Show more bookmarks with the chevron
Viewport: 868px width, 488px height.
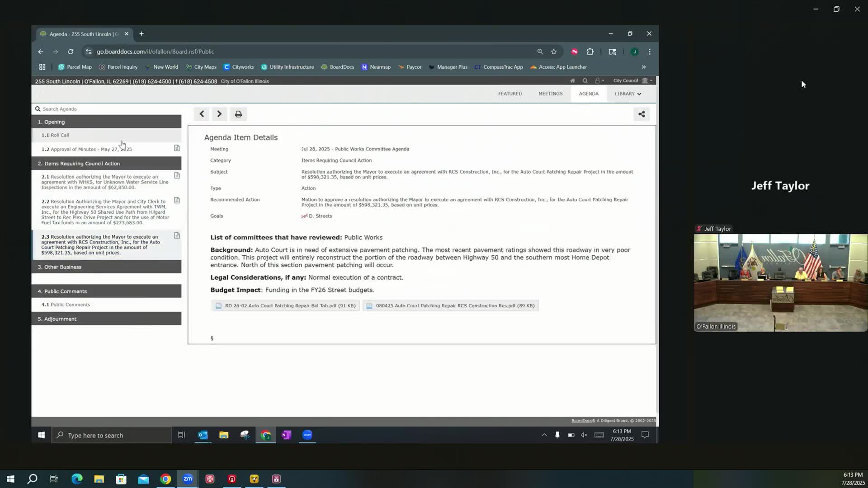tap(643, 67)
